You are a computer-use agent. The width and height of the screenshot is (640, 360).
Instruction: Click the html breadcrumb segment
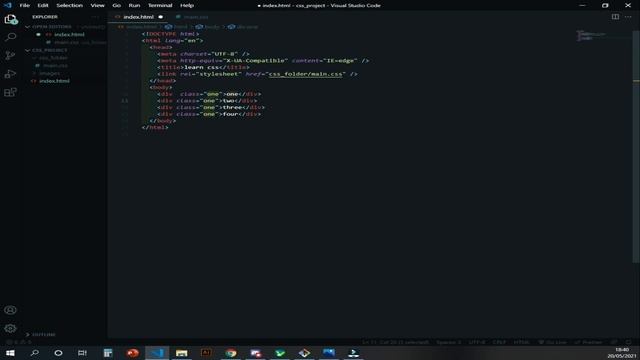pos(177,27)
